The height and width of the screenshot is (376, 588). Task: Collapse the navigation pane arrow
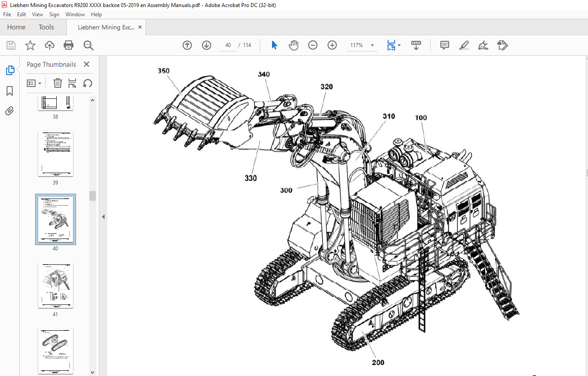103,217
